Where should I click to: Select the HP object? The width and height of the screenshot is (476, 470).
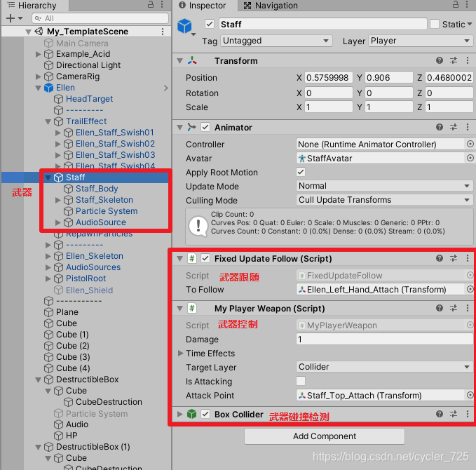click(72, 436)
